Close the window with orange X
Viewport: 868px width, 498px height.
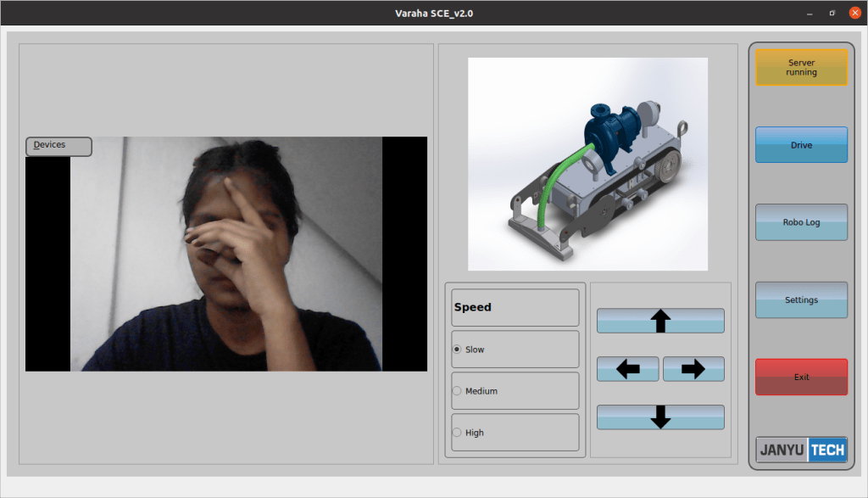(854, 13)
